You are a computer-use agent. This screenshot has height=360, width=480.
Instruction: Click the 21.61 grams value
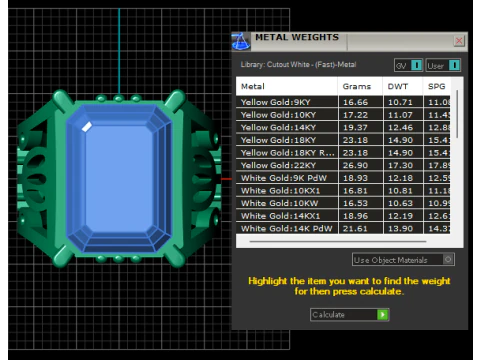pyautogui.click(x=355, y=229)
